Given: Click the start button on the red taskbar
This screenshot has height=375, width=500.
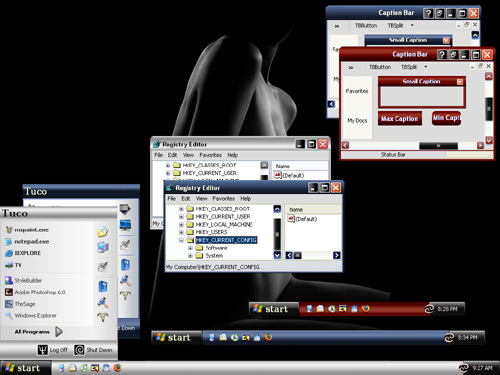Looking at the screenshot, I should [x=274, y=309].
